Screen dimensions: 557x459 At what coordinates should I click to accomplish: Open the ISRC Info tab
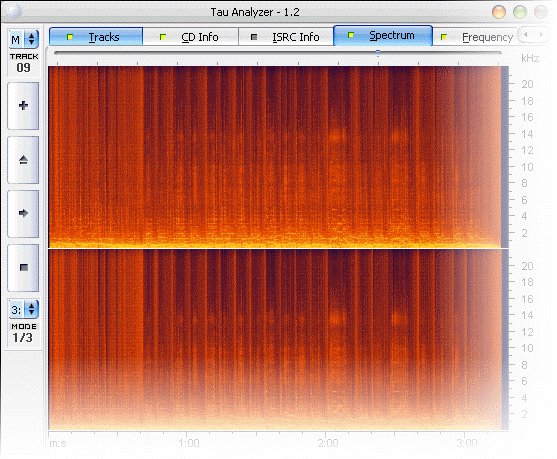coord(286,37)
